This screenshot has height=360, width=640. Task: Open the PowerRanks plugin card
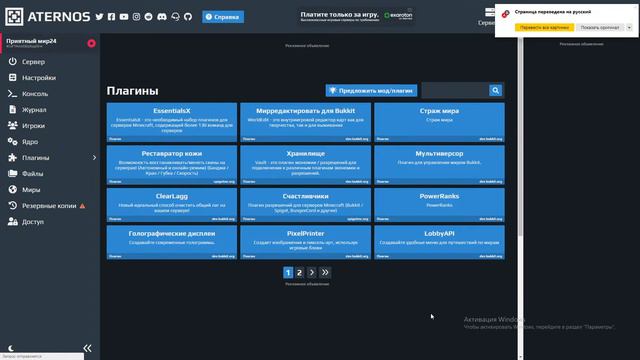439,205
